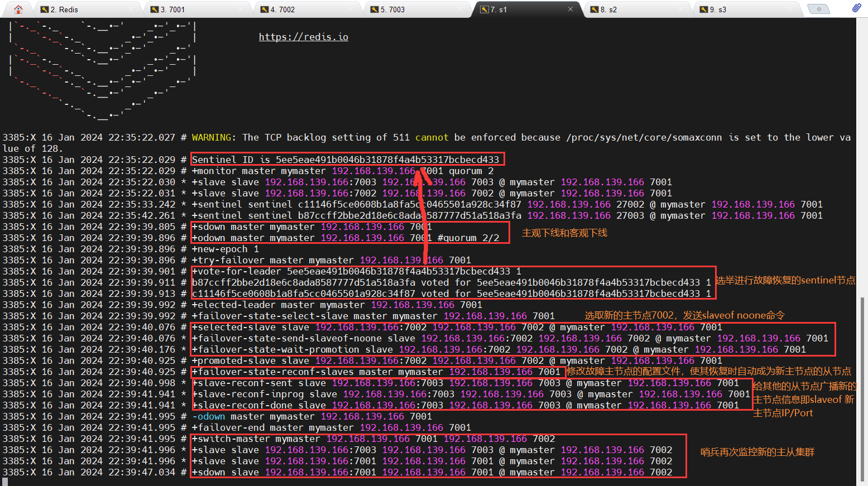Click the '+sdown master mymaster' line

(312, 227)
